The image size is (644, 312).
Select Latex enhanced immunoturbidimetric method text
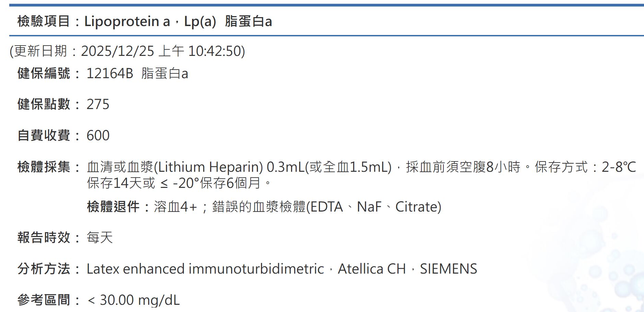point(205,269)
